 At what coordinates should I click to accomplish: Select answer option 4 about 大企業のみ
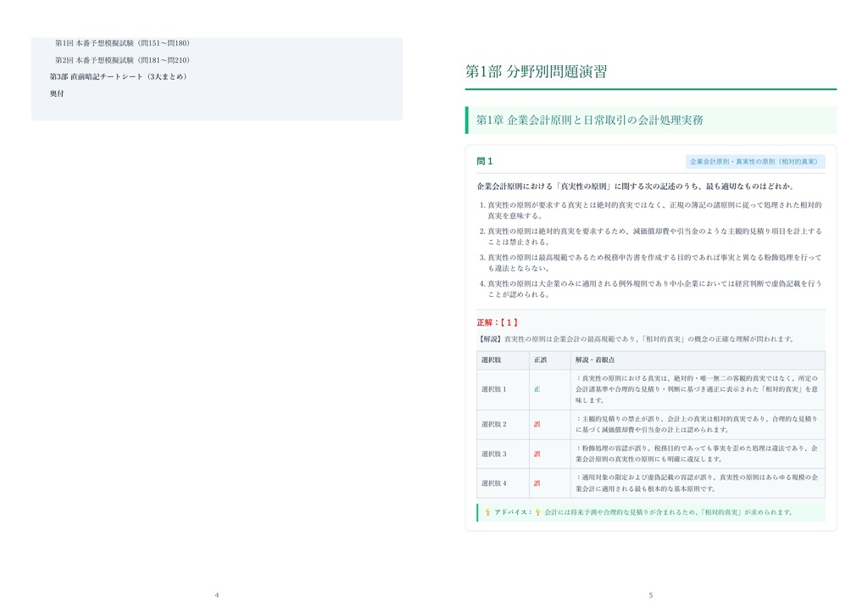650,288
